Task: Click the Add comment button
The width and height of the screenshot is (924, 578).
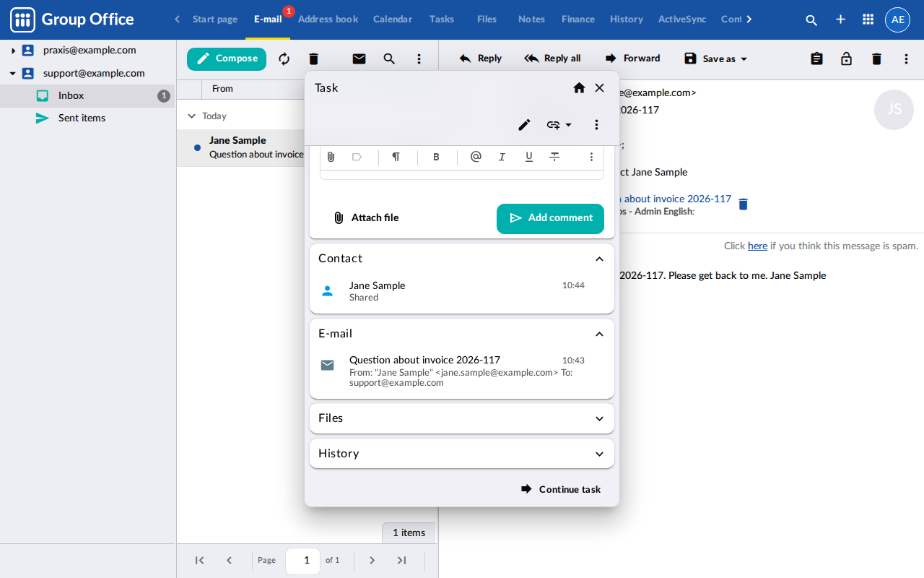Action: (x=550, y=218)
